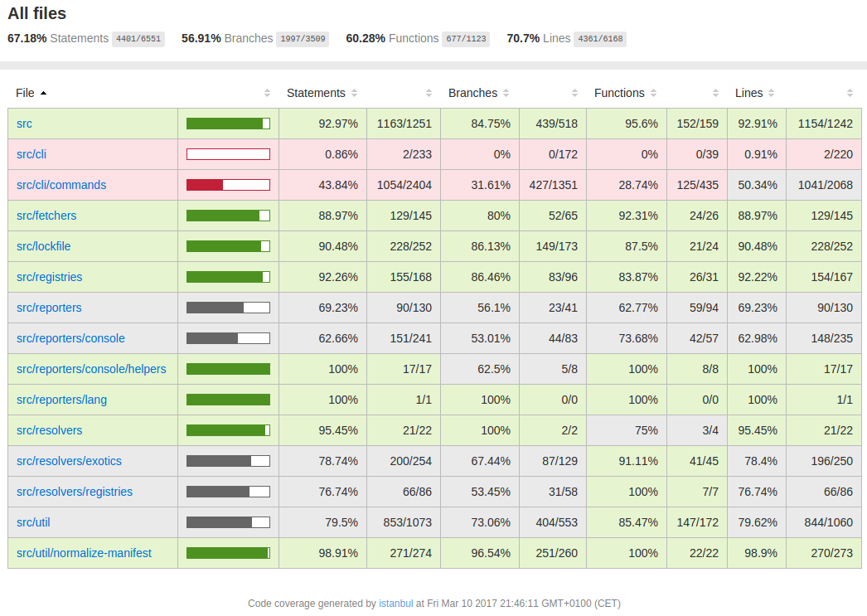Click the src/registries link
This screenshot has width=867, height=616.
[50, 277]
